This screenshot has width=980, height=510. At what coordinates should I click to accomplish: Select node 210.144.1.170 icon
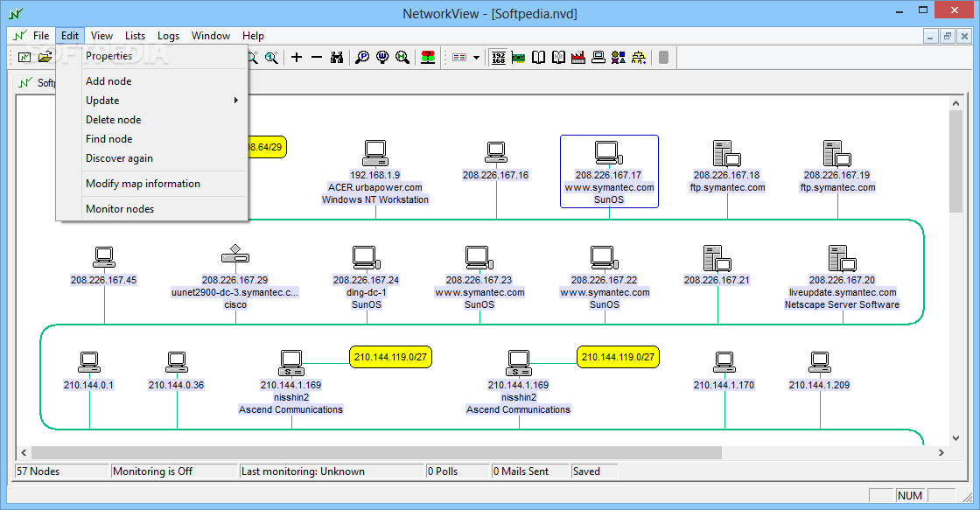[724, 363]
